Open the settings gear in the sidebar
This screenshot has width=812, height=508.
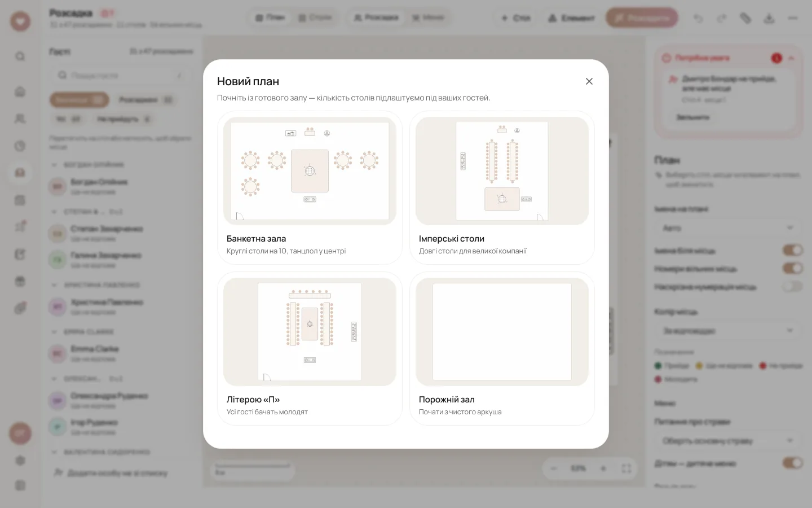tap(20, 461)
